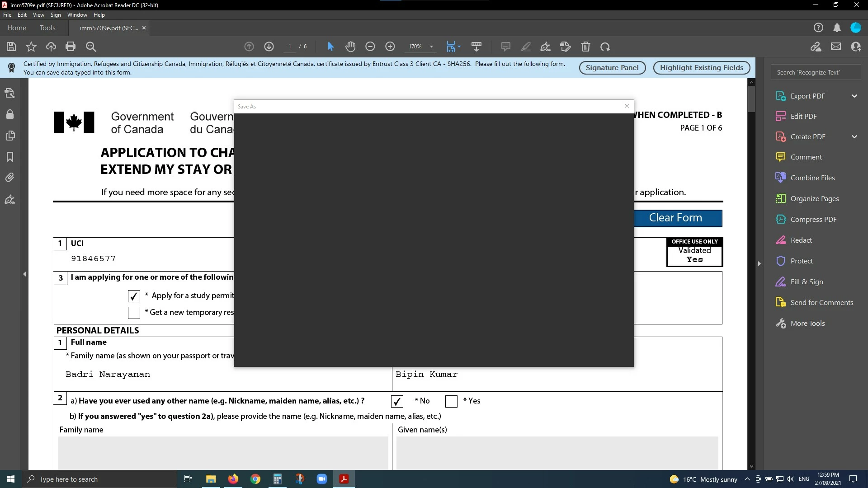Viewport: 868px width, 488px height.
Task: Expand the Export PDF options chevron
Action: tap(854, 96)
